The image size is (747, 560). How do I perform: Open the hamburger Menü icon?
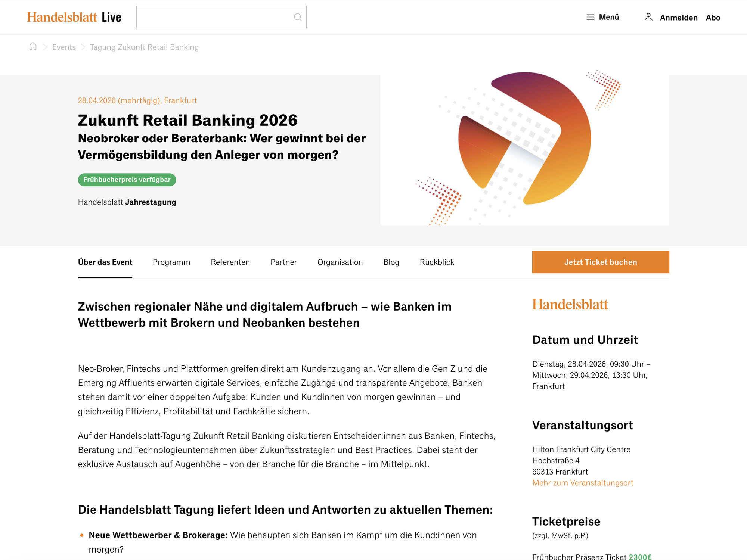click(x=590, y=17)
